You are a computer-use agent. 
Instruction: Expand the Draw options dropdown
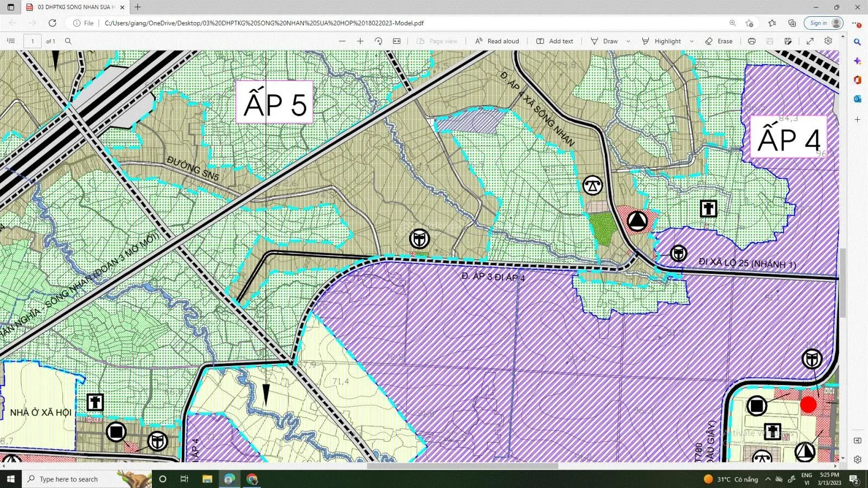point(628,41)
